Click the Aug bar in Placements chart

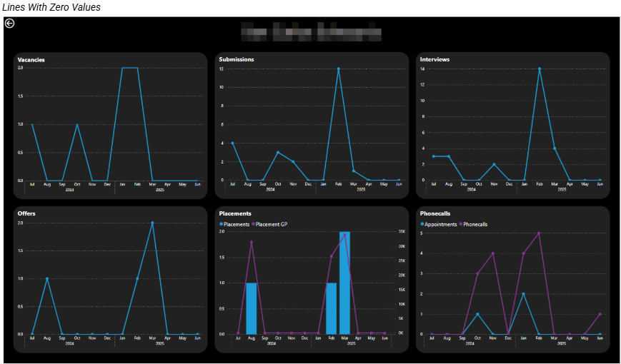[x=252, y=308]
